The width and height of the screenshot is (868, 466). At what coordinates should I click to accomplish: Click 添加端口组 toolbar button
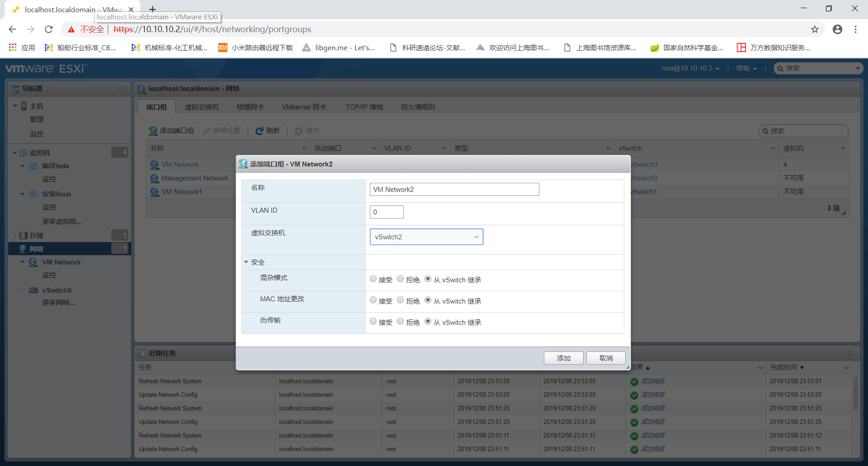point(171,131)
